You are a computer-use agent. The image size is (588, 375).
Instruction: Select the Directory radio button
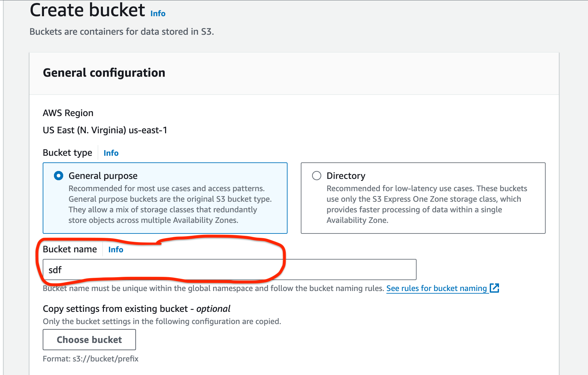click(x=317, y=176)
